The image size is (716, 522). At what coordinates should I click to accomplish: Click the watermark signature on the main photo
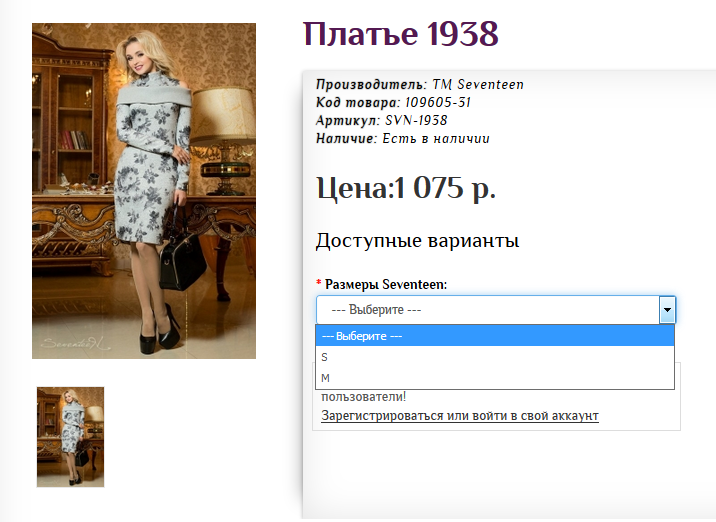click(70, 345)
